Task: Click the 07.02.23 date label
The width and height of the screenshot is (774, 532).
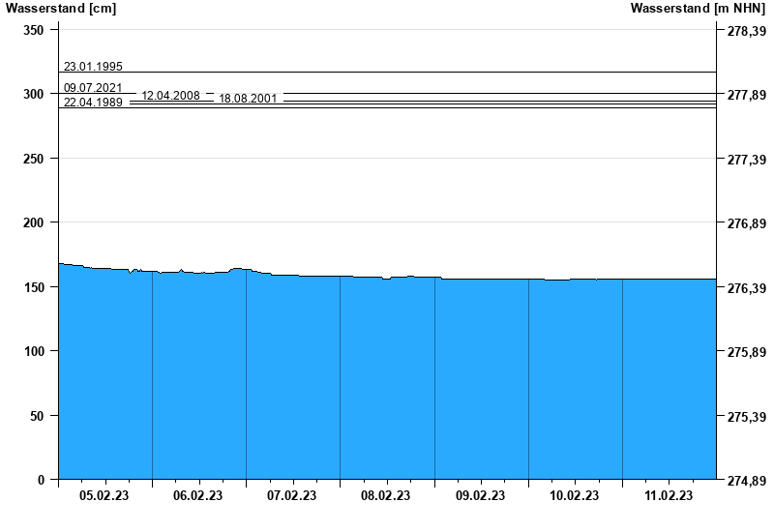Action: coord(292,496)
